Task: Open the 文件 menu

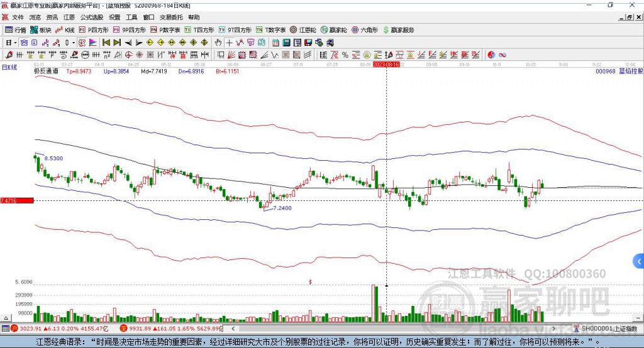Action: point(18,17)
